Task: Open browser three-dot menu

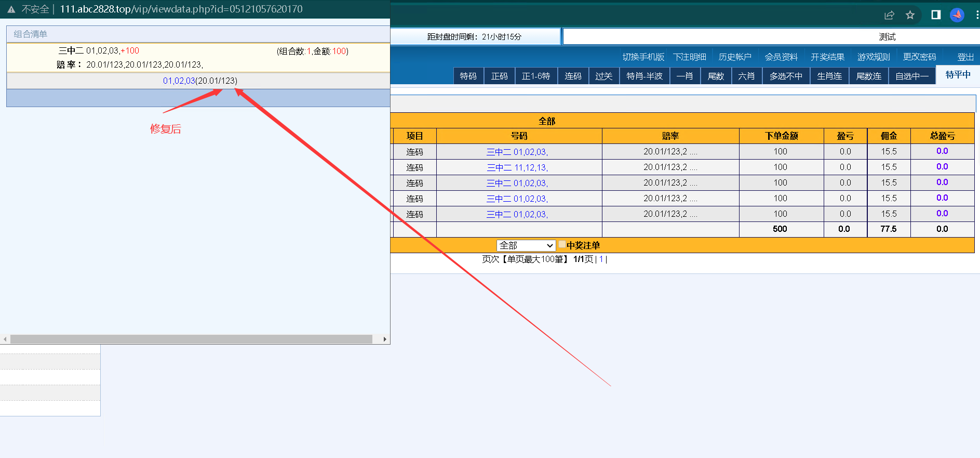Action: pyautogui.click(x=977, y=15)
